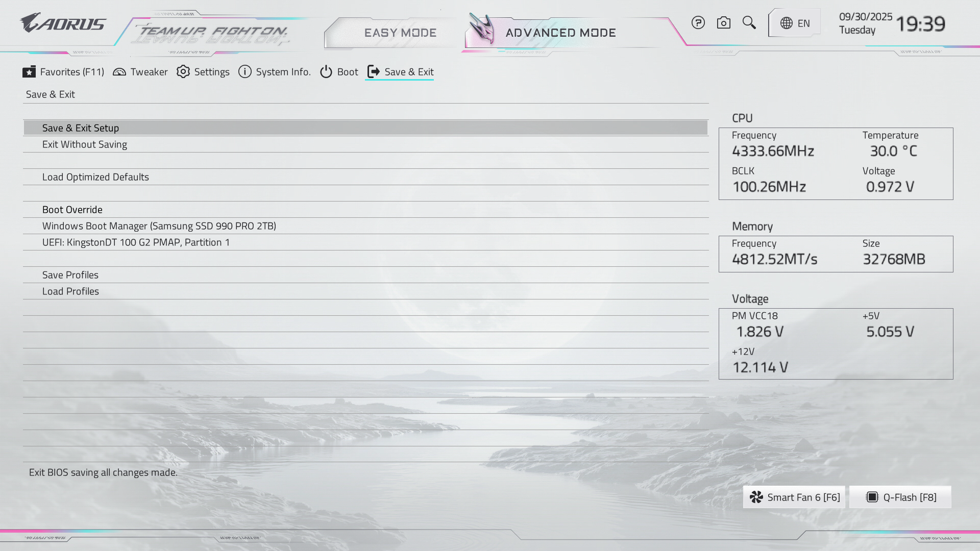Select Load Optimized Defaults

(x=95, y=177)
